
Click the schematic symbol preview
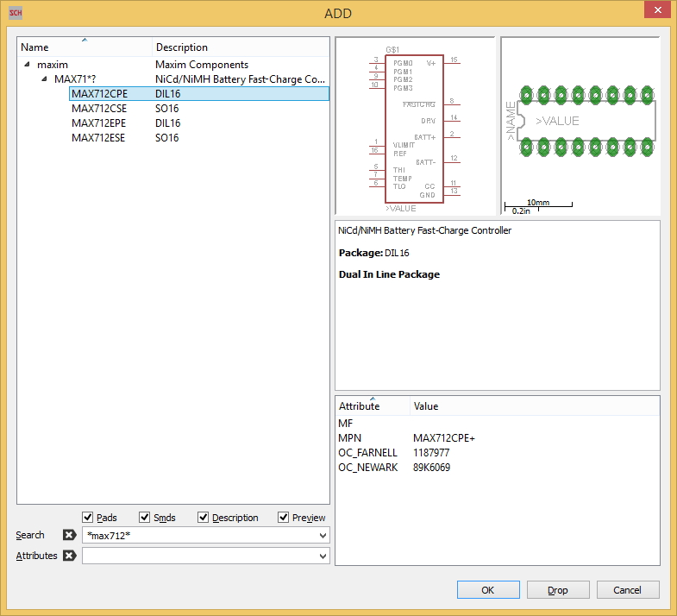click(x=415, y=126)
